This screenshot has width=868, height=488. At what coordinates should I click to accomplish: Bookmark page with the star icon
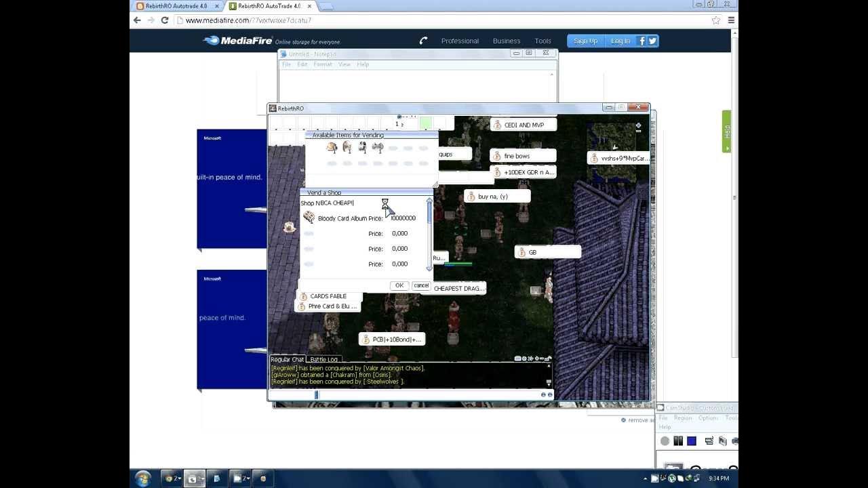click(x=716, y=20)
